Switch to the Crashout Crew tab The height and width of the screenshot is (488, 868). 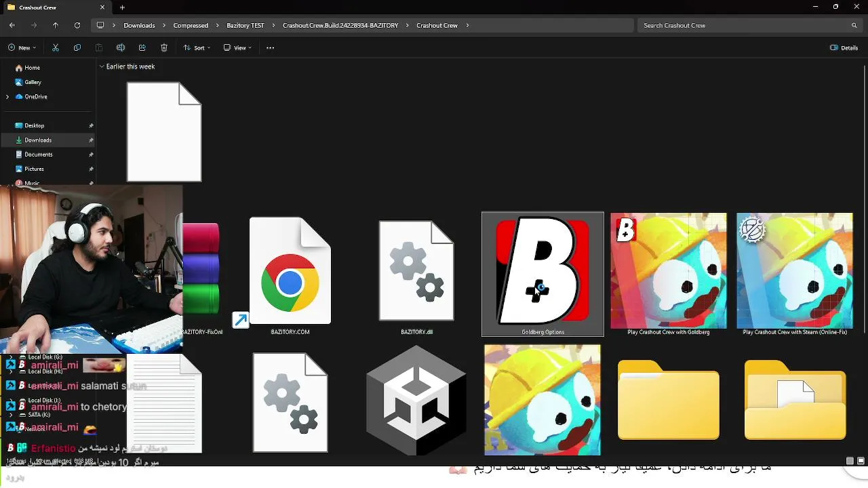coord(54,7)
